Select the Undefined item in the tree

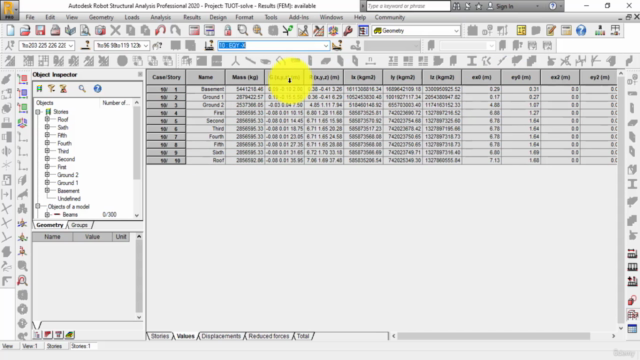tap(69, 199)
